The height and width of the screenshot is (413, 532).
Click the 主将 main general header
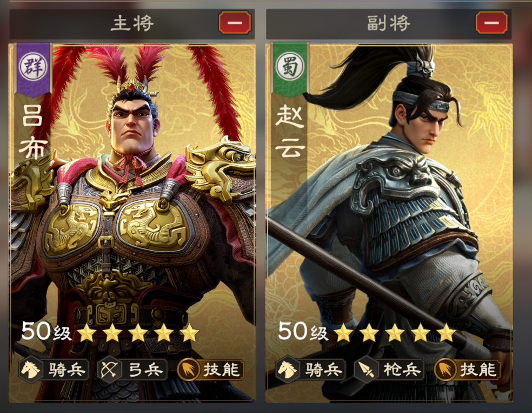point(132,24)
